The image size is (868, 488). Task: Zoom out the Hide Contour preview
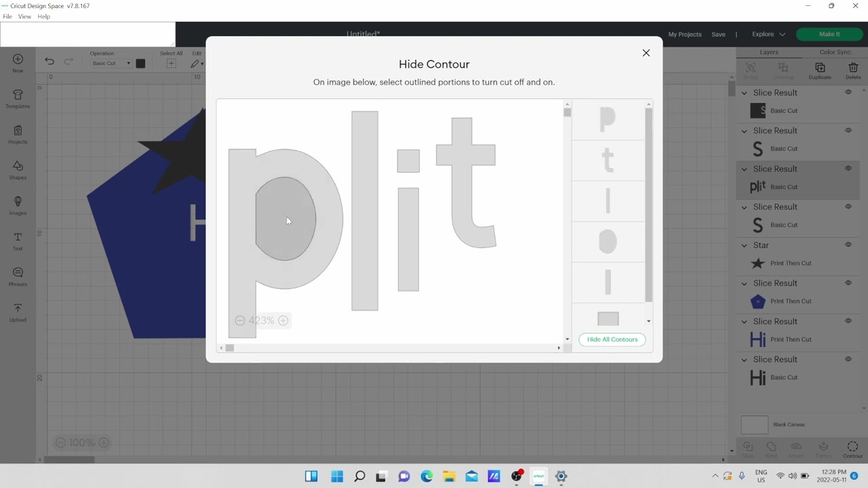click(240, 321)
